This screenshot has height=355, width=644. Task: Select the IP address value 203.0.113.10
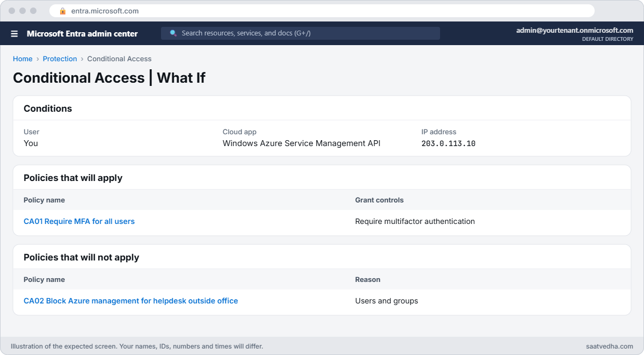click(x=449, y=143)
